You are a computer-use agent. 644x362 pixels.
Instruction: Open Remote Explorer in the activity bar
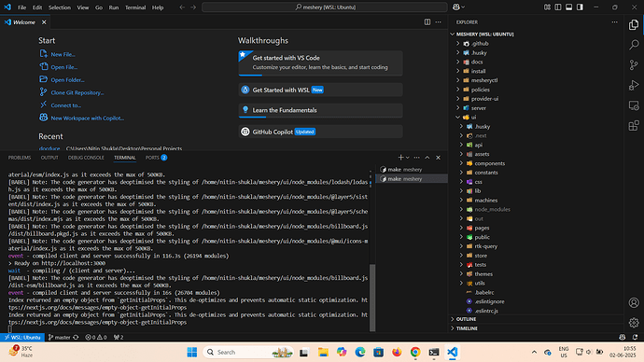pyautogui.click(x=634, y=105)
